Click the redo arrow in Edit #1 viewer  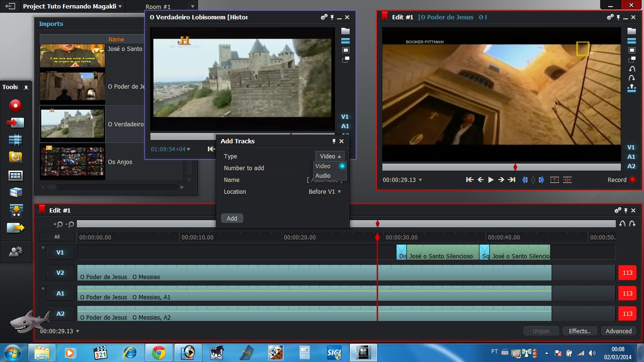[632, 78]
